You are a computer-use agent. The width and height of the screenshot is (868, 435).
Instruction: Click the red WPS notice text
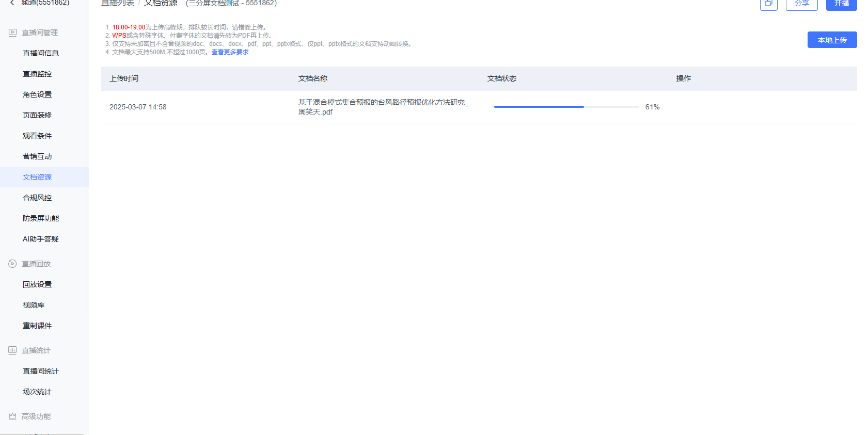tap(119, 36)
